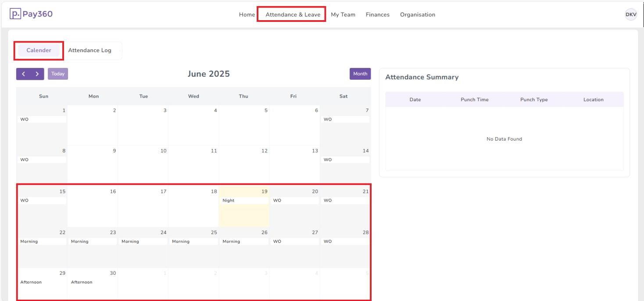Select Morning shift on June 25
Viewport: 644px width, 301px height.
tap(193, 241)
